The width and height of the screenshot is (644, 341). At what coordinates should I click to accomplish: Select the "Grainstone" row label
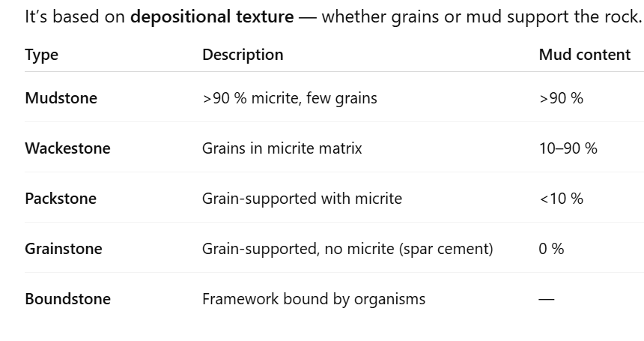pos(64,249)
